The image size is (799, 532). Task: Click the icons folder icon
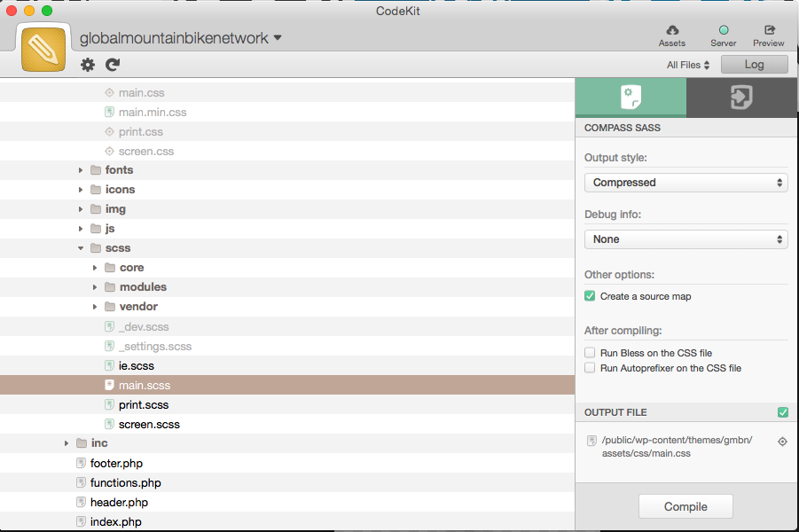click(96, 190)
